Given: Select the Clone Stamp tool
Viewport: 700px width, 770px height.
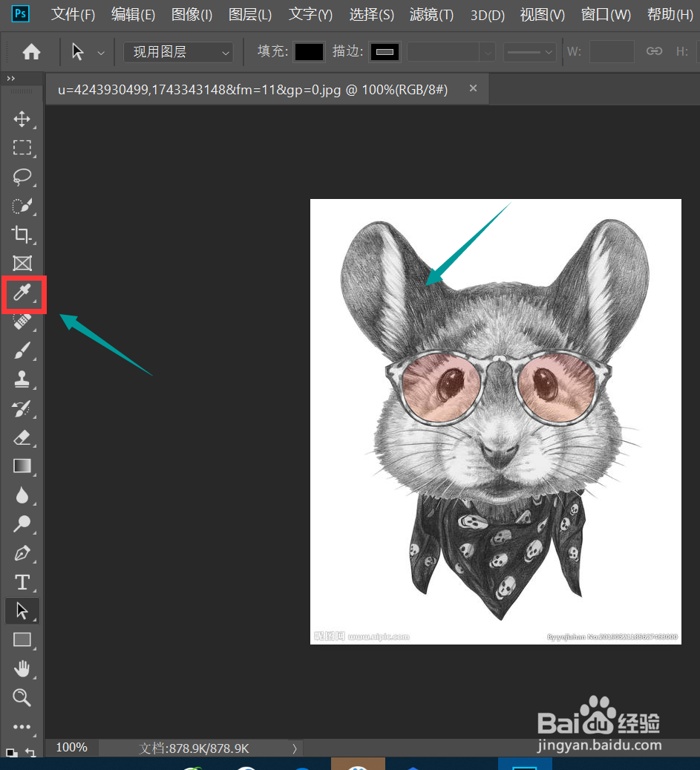Looking at the screenshot, I should coord(22,379).
